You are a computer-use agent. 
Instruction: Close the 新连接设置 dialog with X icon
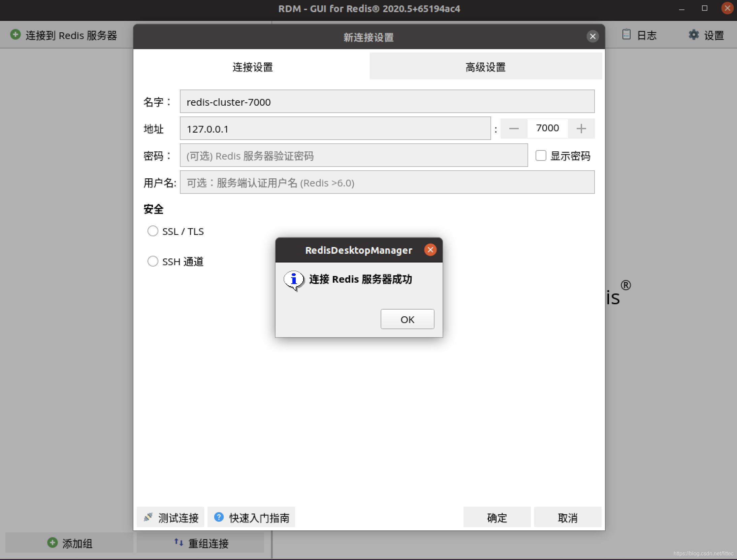(x=592, y=36)
